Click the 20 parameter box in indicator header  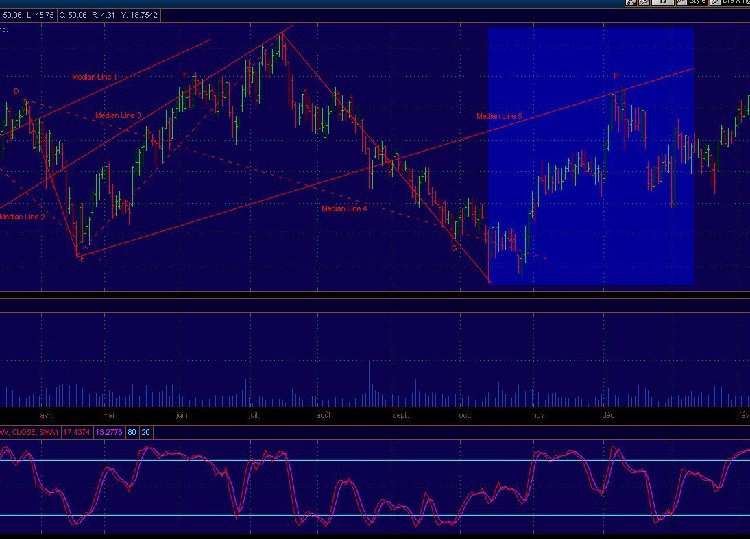tap(146, 431)
